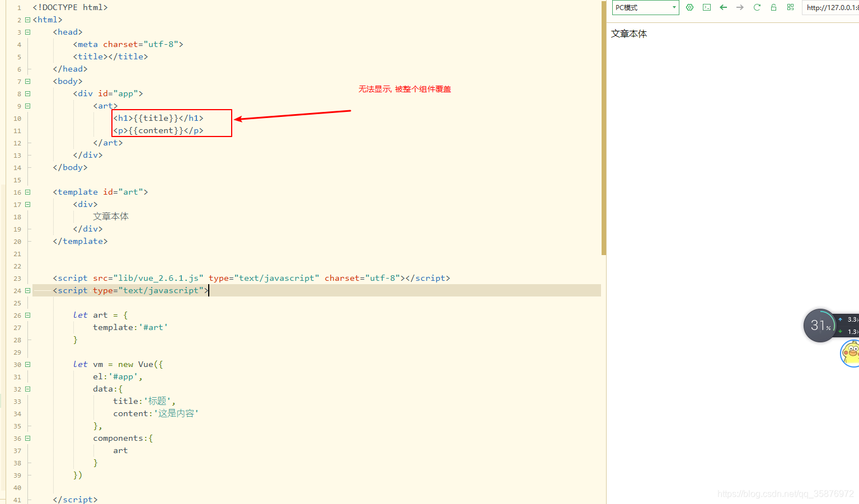
Task: Click the 31% memory floating widget
Action: 820,325
